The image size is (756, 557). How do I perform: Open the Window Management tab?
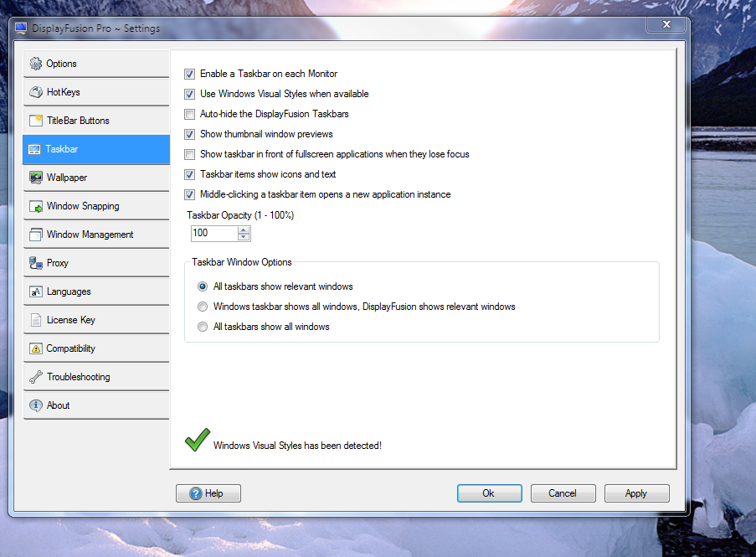(x=90, y=235)
